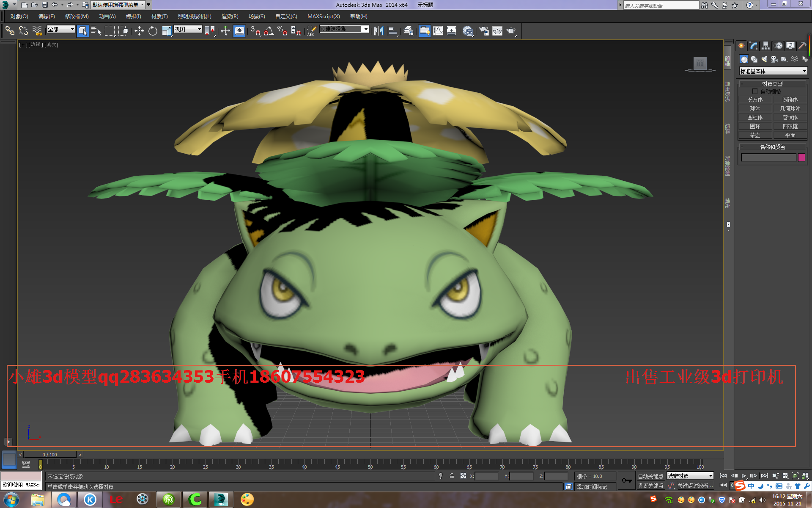Viewport: 812px width, 508px height.
Task: Open Render Setup teapot icon
Action: click(x=484, y=30)
